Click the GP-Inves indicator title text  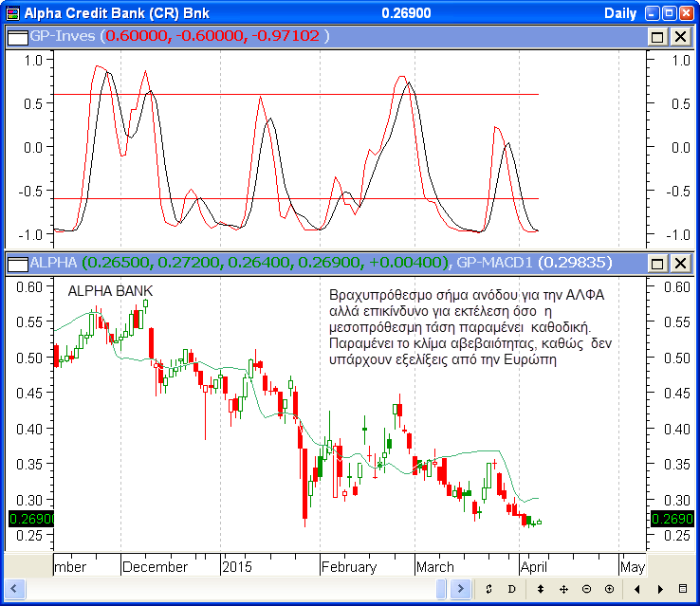tap(63, 36)
